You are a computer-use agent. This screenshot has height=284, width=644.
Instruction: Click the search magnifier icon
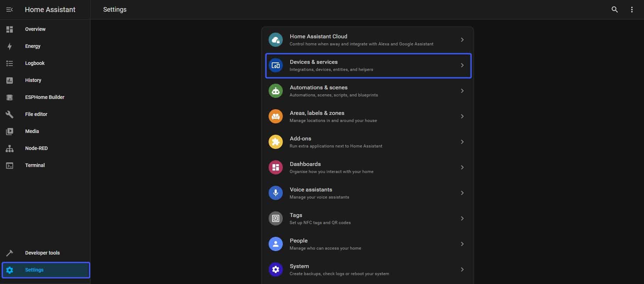(615, 10)
